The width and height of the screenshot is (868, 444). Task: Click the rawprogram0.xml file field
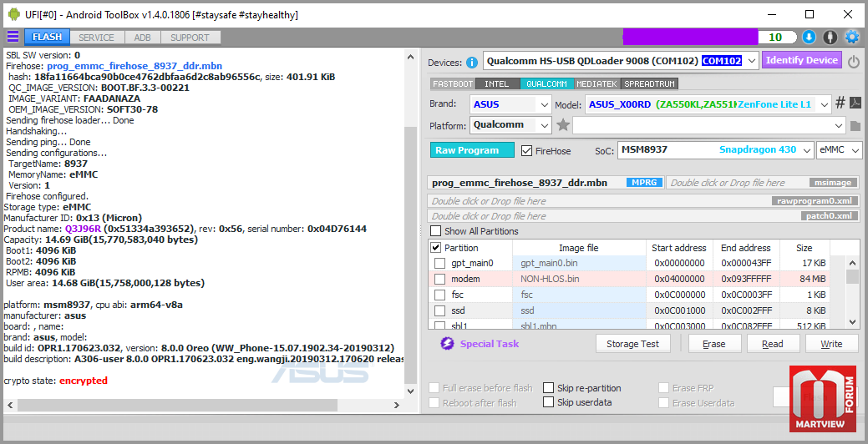[x=645, y=201]
